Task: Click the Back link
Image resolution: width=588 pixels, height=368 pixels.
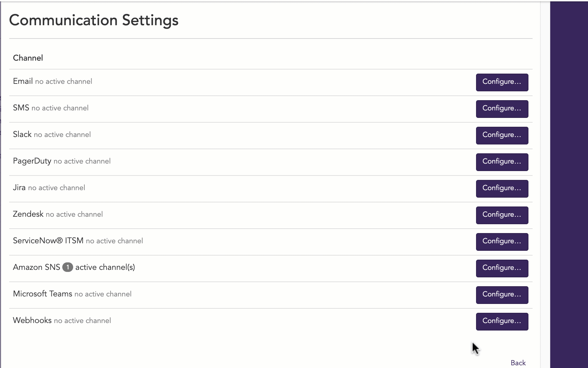Action: 518,363
